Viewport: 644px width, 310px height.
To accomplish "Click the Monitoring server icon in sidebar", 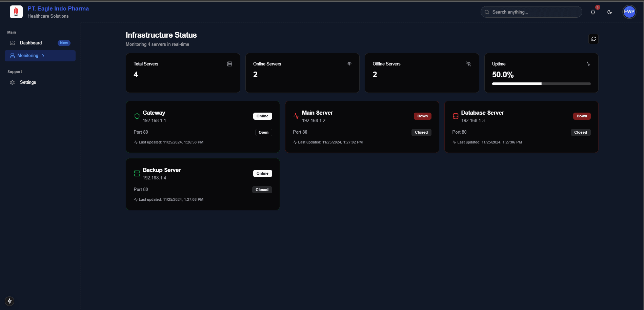I will pos(12,56).
